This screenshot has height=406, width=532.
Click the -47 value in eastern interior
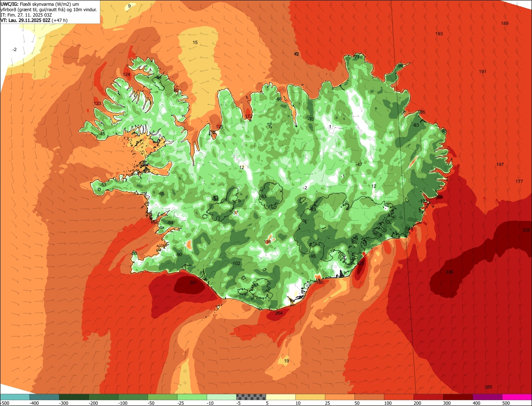[x=359, y=164]
